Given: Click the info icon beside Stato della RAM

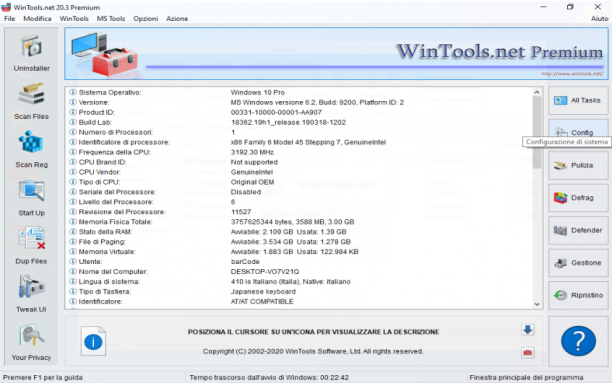Looking at the screenshot, I should [x=73, y=232].
